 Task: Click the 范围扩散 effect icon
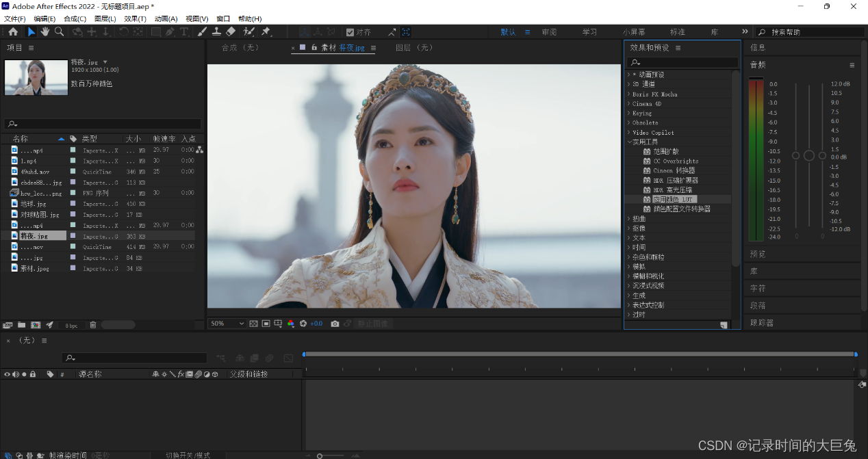click(x=647, y=151)
